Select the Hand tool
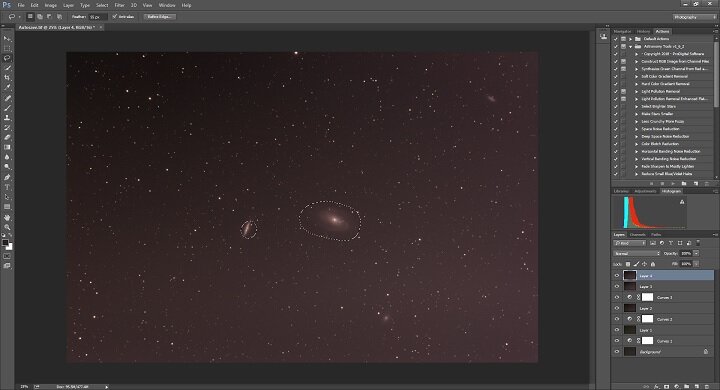This screenshot has width=720, height=390. coord(7,217)
